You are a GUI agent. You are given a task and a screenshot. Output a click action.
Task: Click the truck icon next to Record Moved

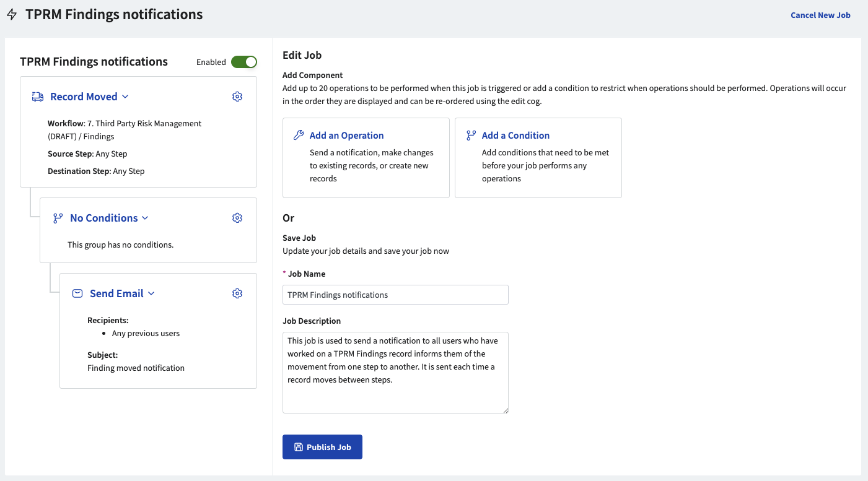click(38, 97)
